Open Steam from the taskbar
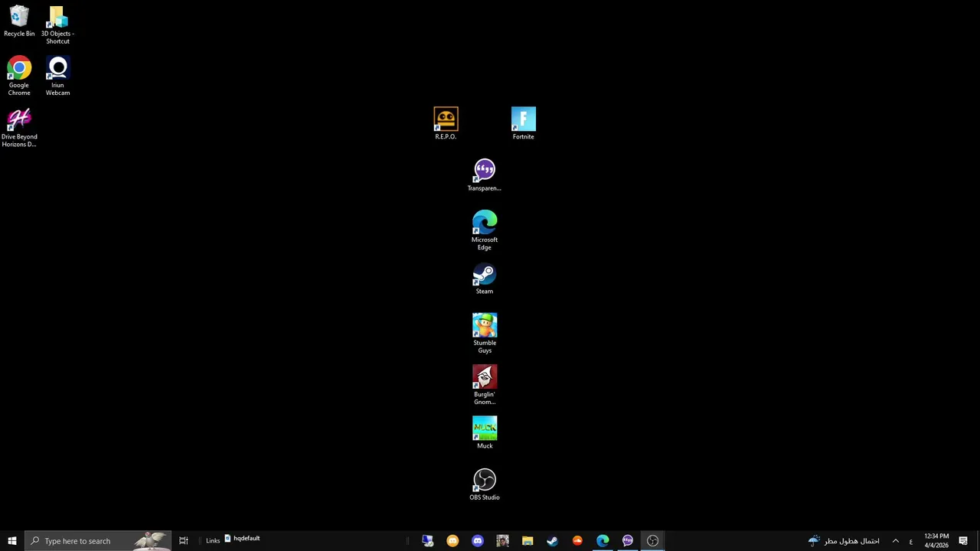The image size is (980, 551). (x=552, y=541)
